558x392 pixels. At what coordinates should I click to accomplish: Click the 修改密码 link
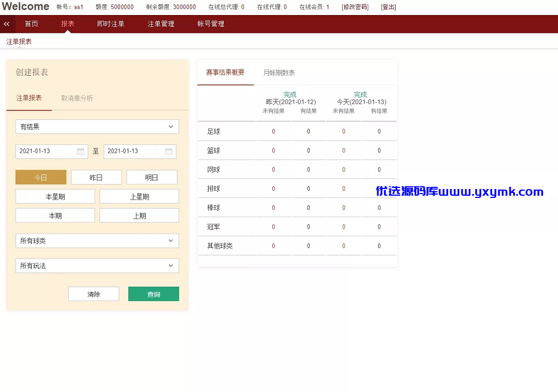click(x=355, y=7)
